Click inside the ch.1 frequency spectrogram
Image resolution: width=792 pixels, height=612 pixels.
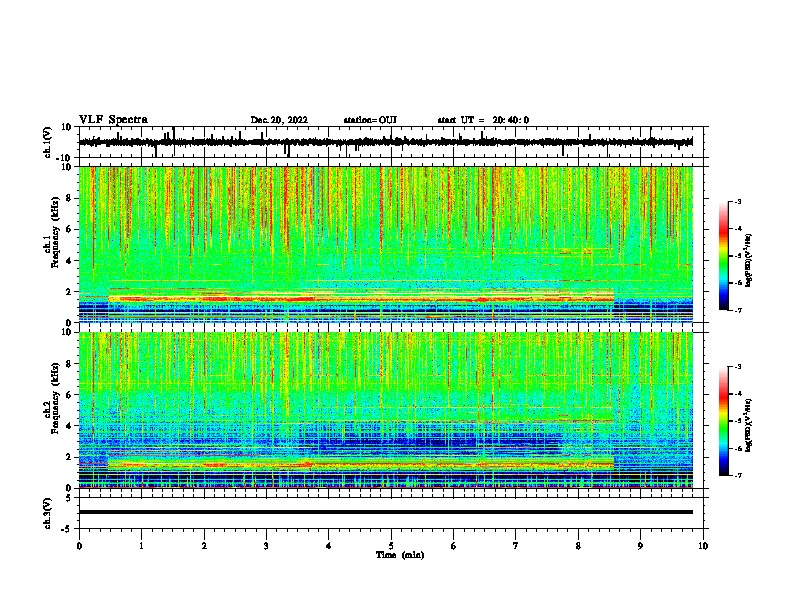tap(386, 244)
